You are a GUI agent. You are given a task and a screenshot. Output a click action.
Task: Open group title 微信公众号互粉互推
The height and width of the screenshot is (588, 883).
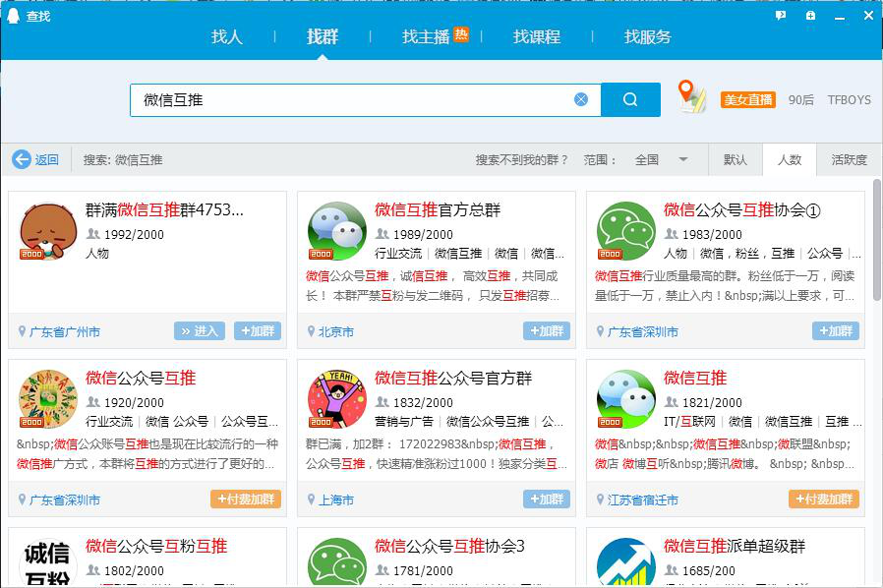(156, 545)
